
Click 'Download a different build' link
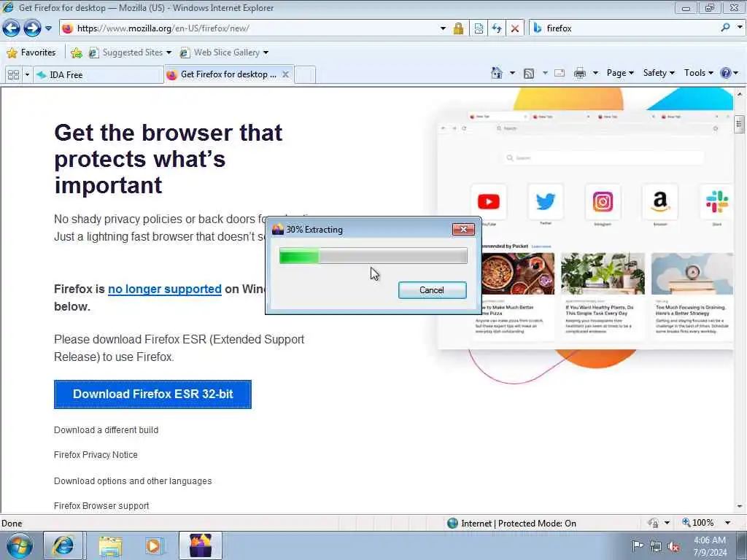(106, 430)
